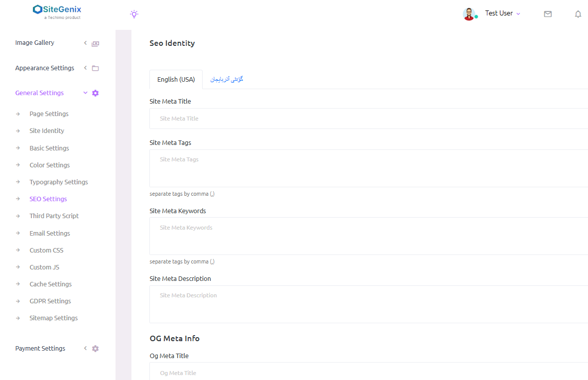Click the Image Gallery photo icon
This screenshot has width=588, height=380.
click(x=96, y=43)
